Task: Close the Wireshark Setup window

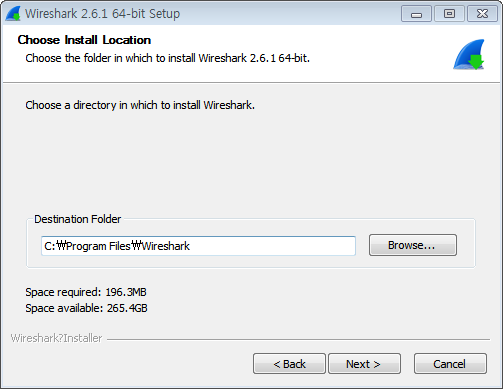Action: [x=482, y=14]
